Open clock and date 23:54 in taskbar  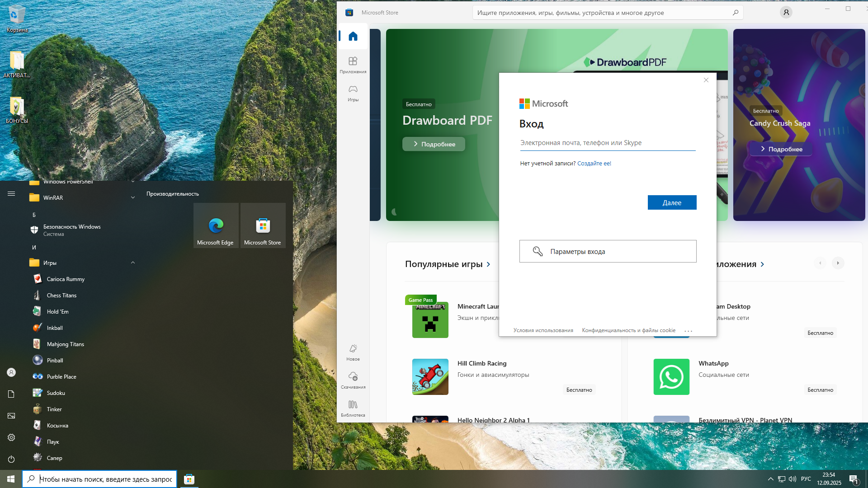(x=829, y=479)
